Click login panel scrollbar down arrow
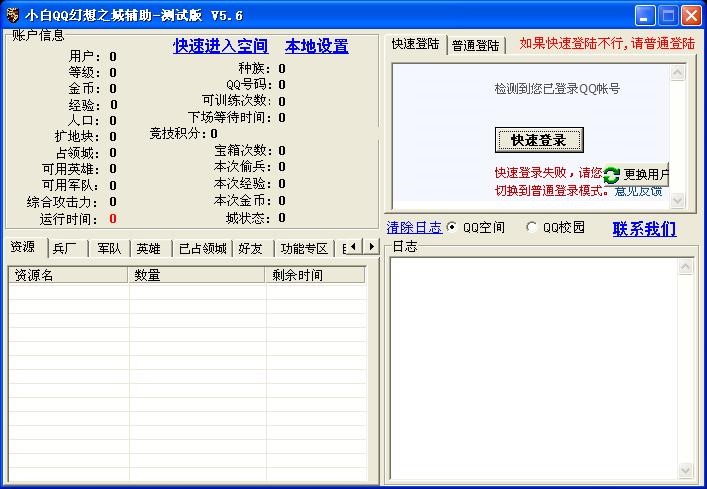 point(677,199)
